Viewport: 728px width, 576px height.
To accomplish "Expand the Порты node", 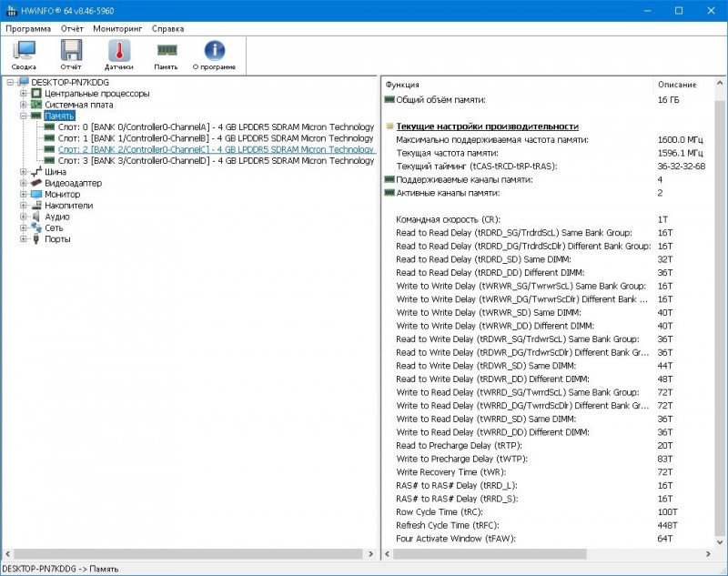I will pyautogui.click(x=24, y=239).
